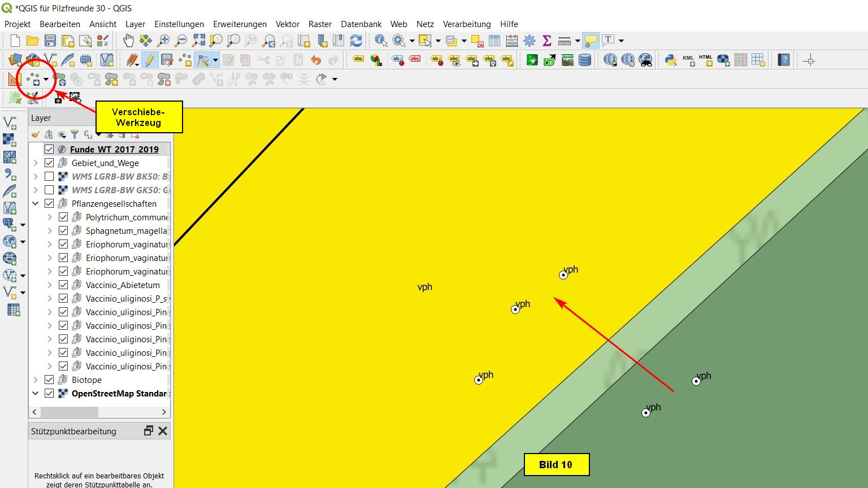
Task: Click the Undo arrow icon
Action: (x=316, y=60)
